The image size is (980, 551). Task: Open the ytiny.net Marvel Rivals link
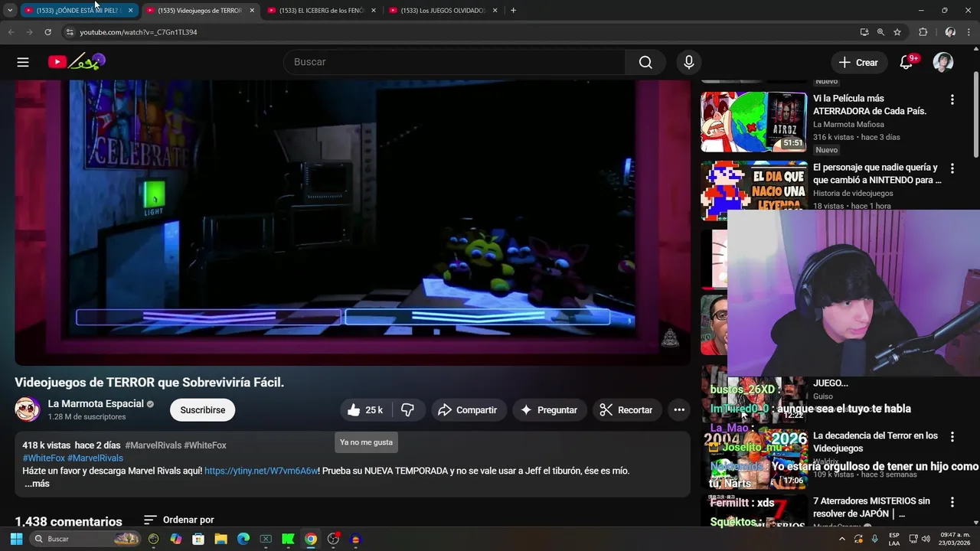pos(261,471)
